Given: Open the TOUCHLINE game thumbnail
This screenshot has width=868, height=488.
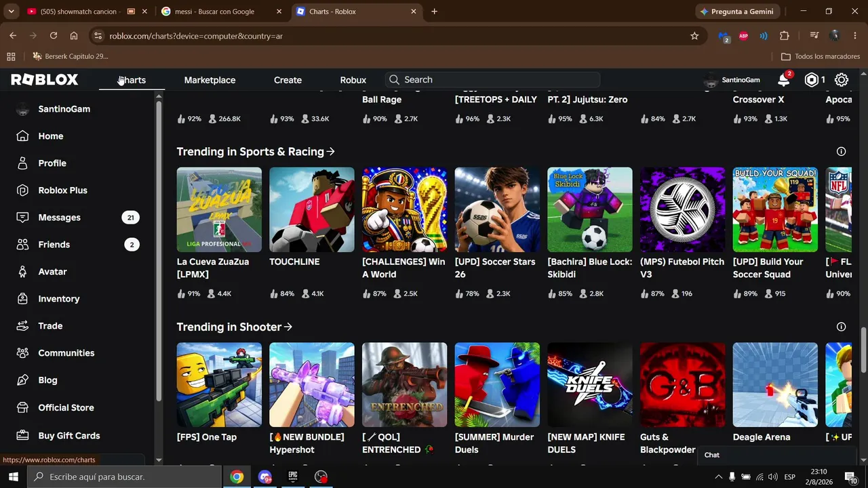Looking at the screenshot, I should pos(312,209).
